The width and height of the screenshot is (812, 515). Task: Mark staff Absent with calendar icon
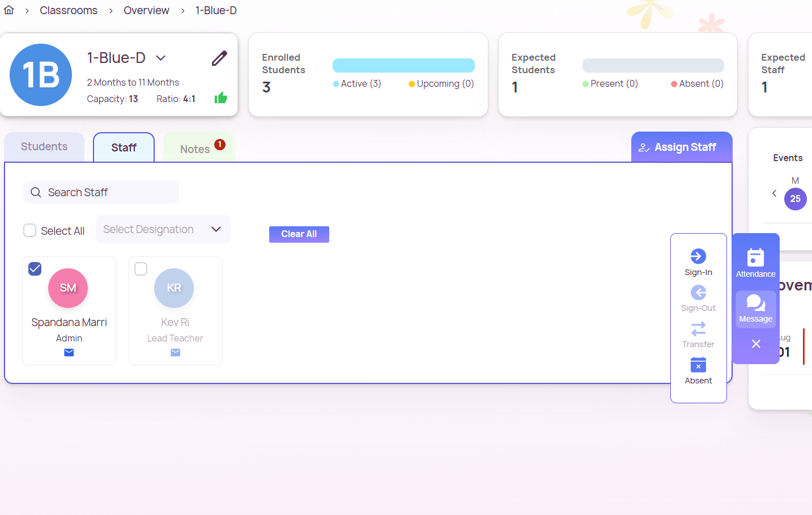pos(698,365)
